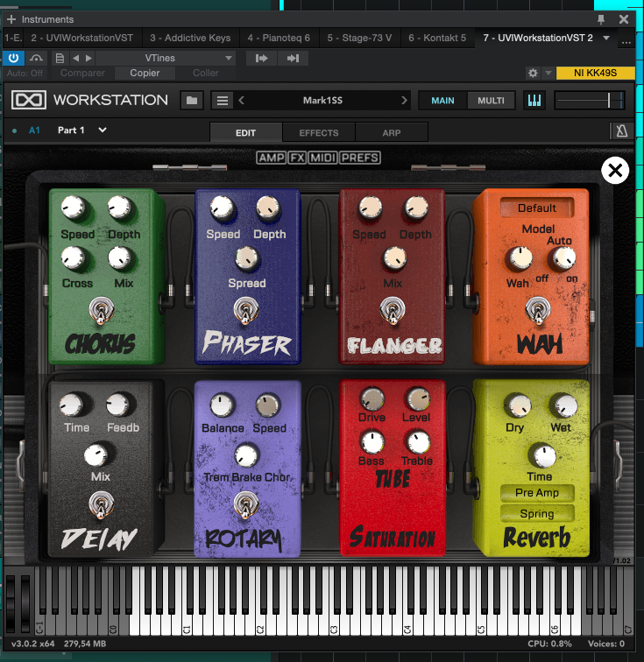Open plugin settings gear icon

[533, 73]
